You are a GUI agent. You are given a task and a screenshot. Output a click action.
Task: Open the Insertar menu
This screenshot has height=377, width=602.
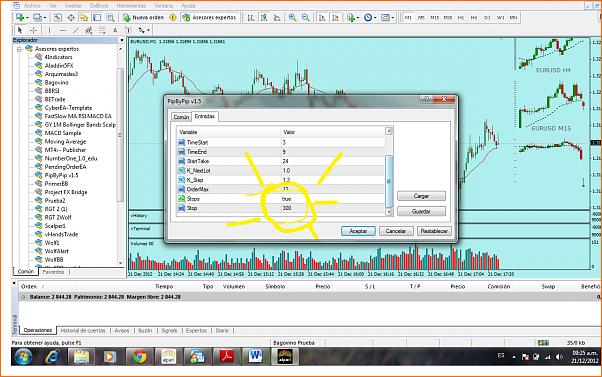click(x=73, y=6)
